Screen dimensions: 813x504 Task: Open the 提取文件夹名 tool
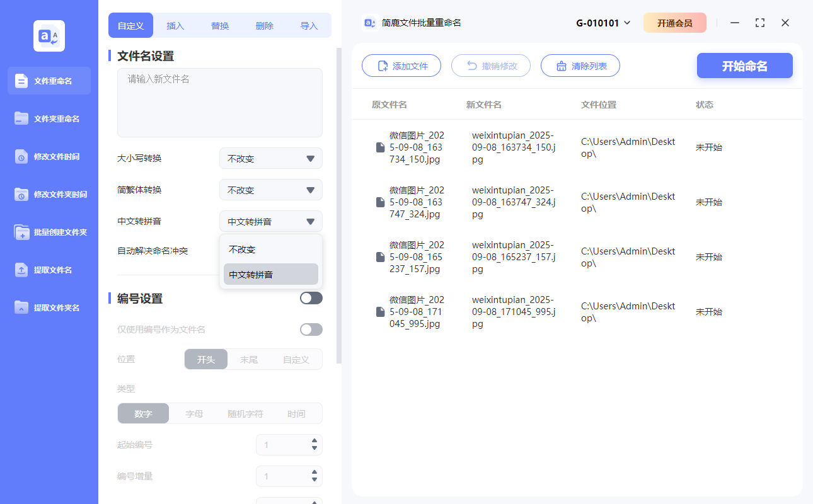(x=49, y=307)
